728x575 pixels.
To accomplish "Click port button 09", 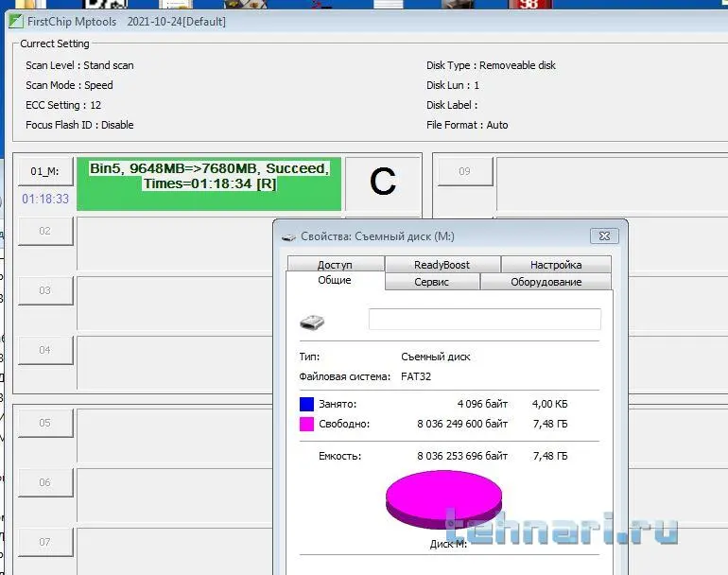I will click(x=465, y=171).
